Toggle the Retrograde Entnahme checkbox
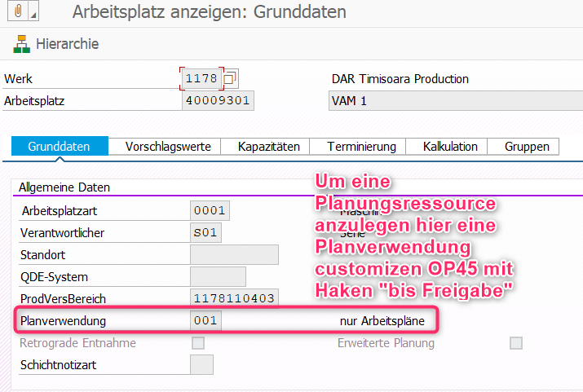Image resolution: width=583 pixels, height=392 pixels. click(198, 343)
